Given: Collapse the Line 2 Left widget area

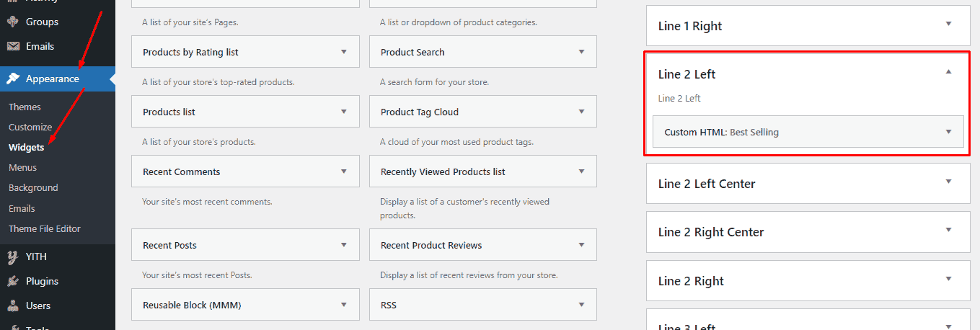Looking at the screenshot, I should [x=948, y=72].
